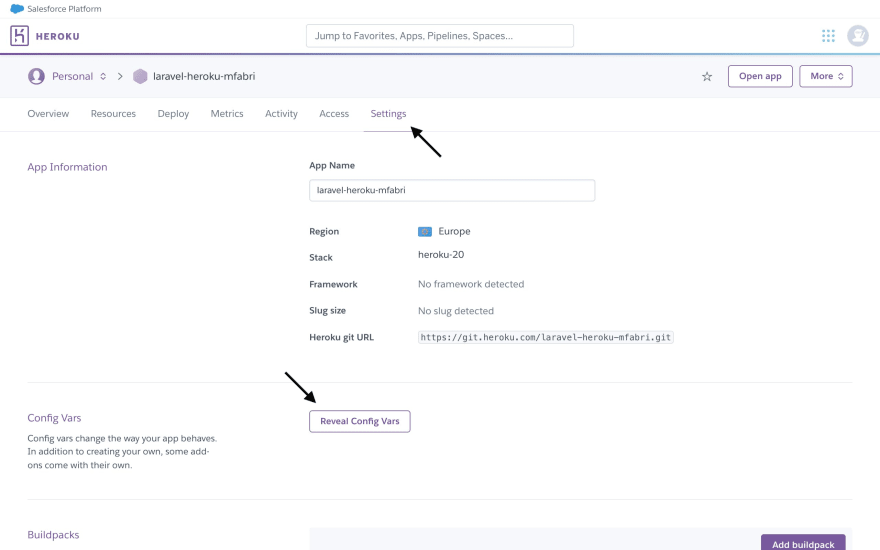Select the Settings tab
Viewport: 880px width, 550px height.
(388, 113)
